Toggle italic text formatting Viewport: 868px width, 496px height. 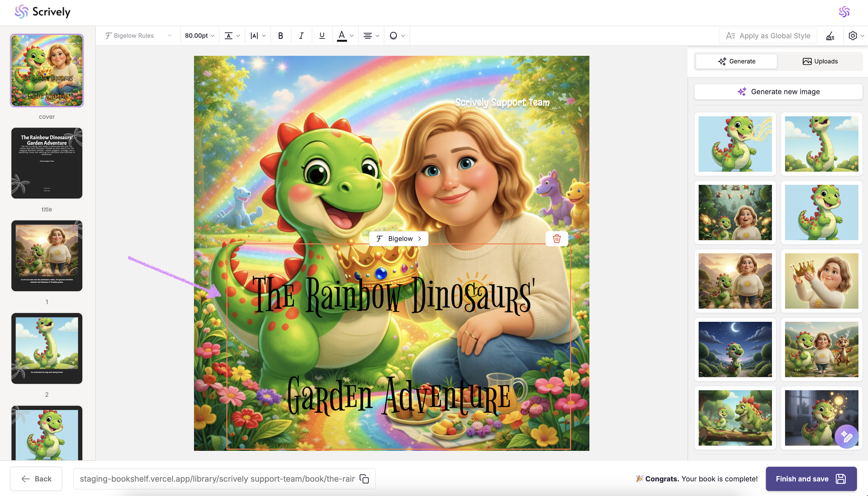[x=301, y=35]
